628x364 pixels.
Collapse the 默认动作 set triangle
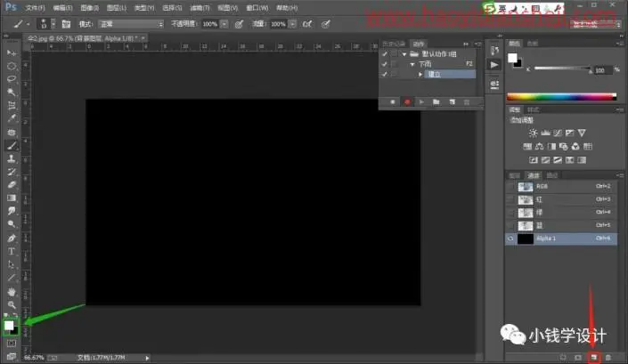[x=404, y=53]
